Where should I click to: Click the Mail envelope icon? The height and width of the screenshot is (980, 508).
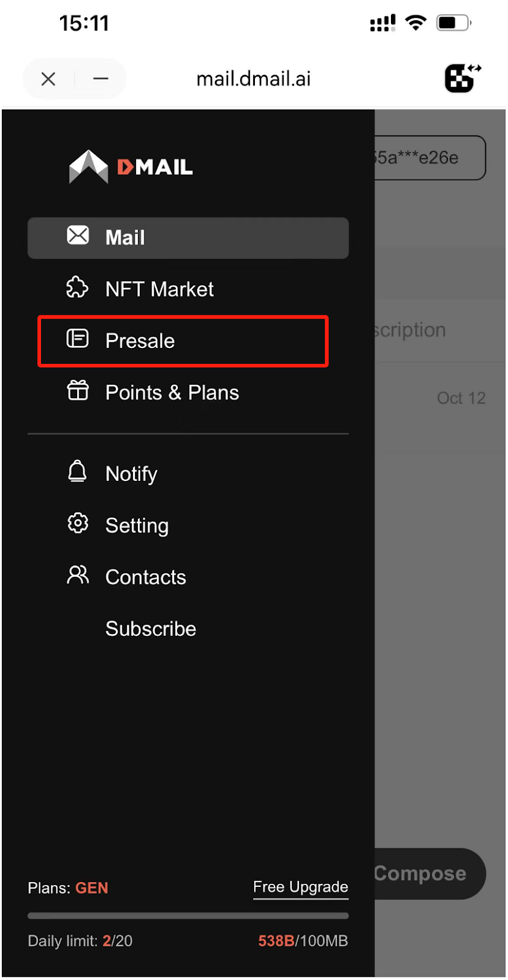[78, 235]
